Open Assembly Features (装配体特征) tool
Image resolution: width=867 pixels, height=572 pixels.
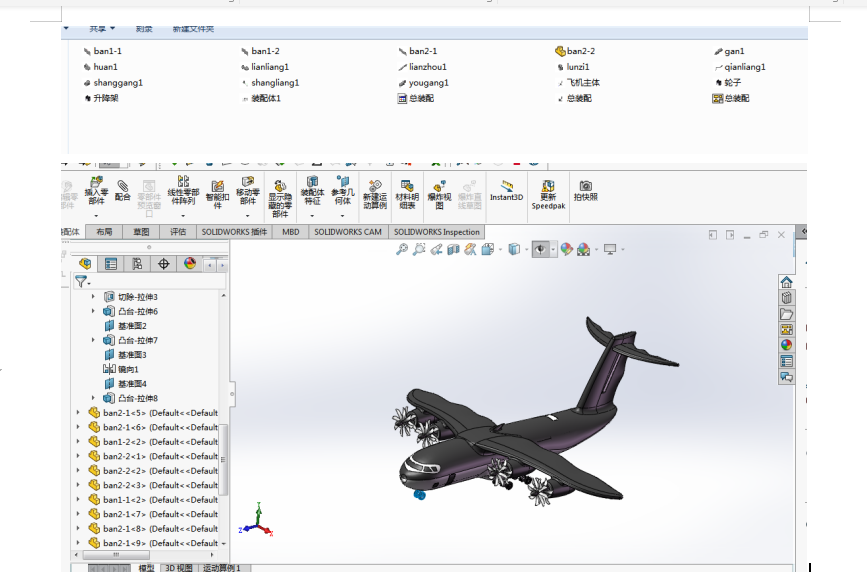(312, 190)
